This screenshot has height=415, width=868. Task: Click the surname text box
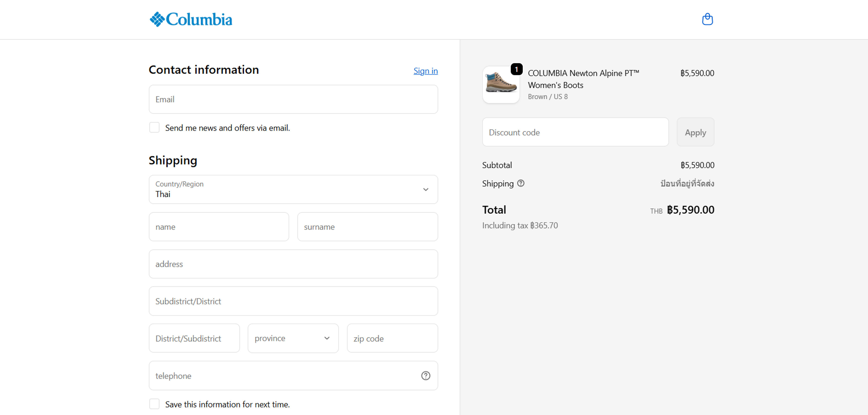click(x=367, y=227)
